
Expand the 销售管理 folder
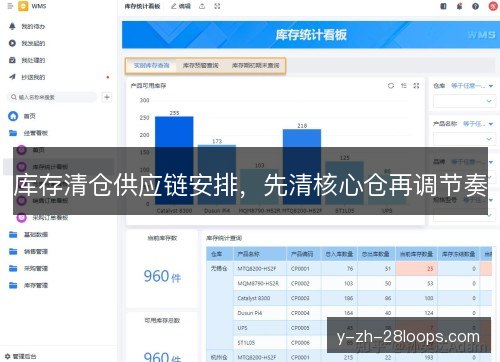tap(28, 252)
